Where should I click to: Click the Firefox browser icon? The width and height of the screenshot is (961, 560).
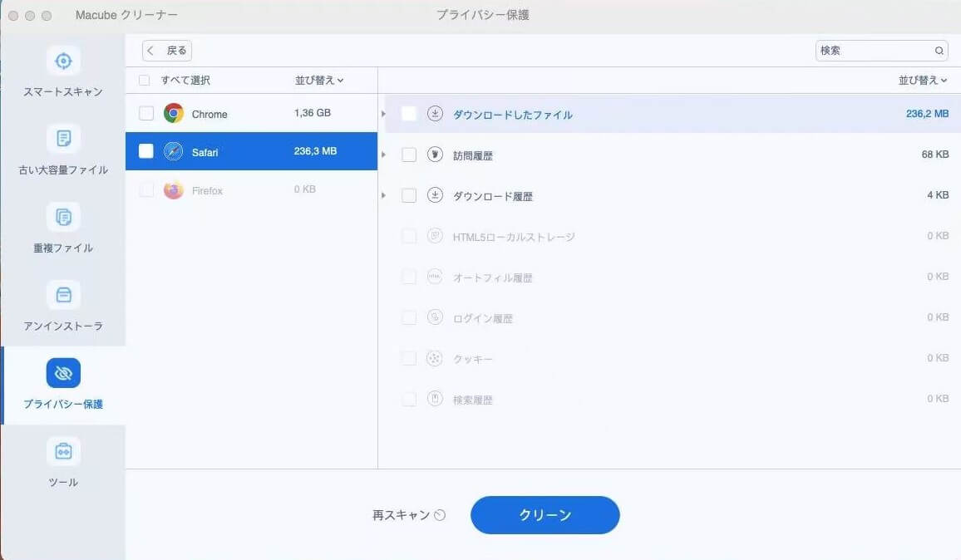[x=174, y=190]
